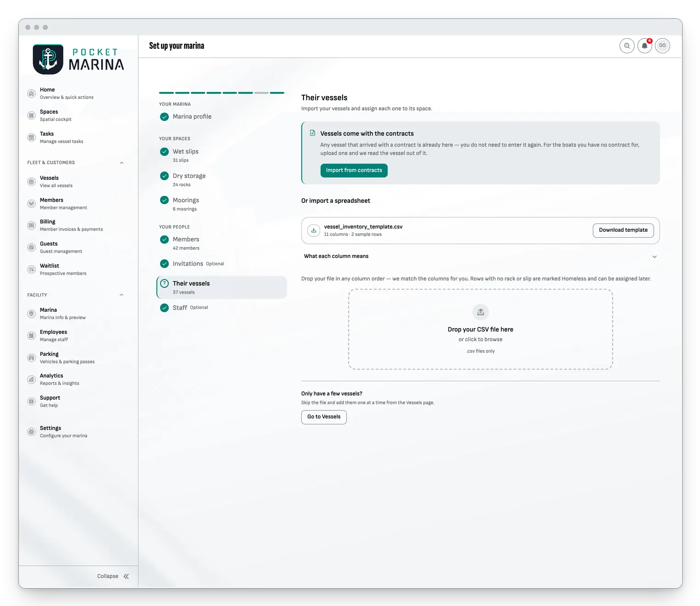Click Download template button
The height and width of the screenshot is (606, 700).
tap(623, 230)
